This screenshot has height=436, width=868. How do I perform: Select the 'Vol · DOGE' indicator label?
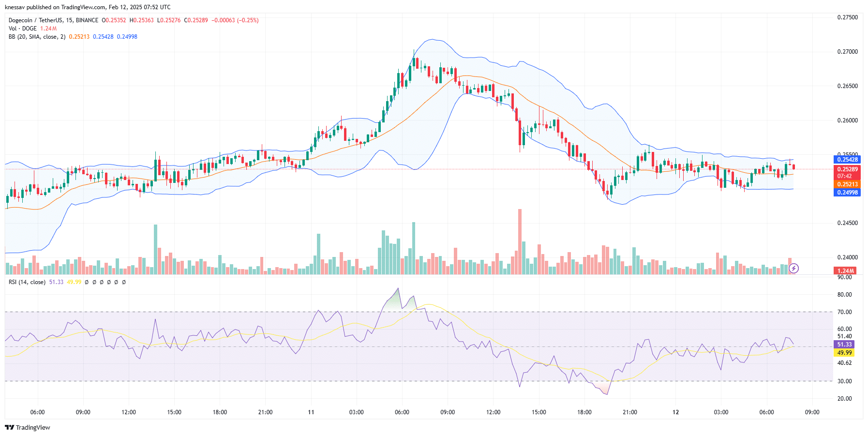23,29
